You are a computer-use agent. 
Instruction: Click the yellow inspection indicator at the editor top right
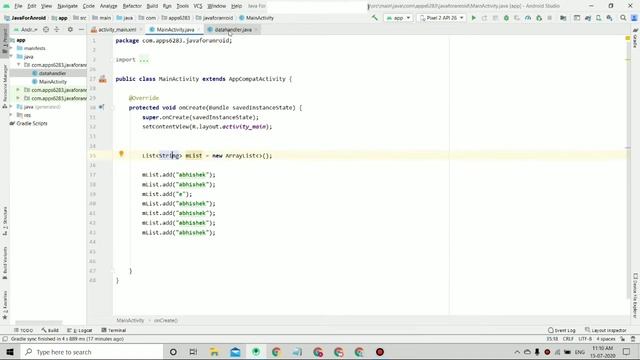click(628, 38)
